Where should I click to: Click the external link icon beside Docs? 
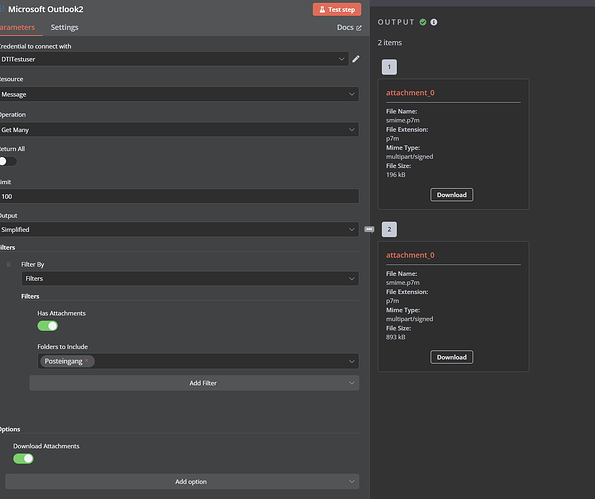tap(359, 28)
